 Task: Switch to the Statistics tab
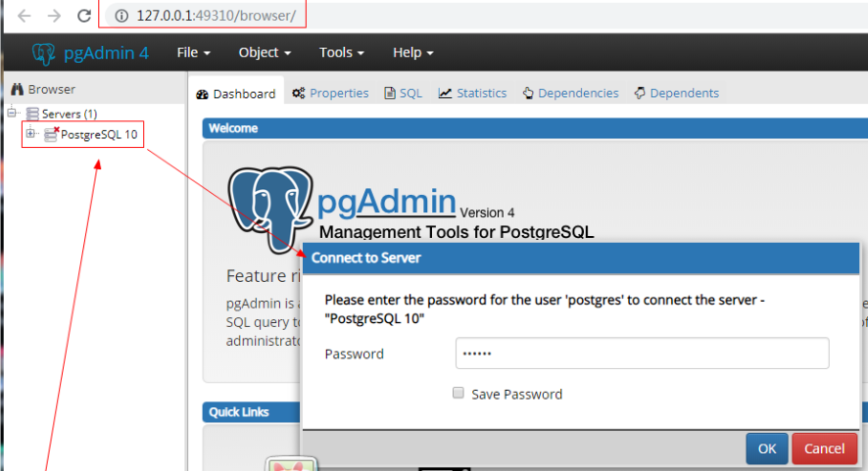[x=473, y=93]
